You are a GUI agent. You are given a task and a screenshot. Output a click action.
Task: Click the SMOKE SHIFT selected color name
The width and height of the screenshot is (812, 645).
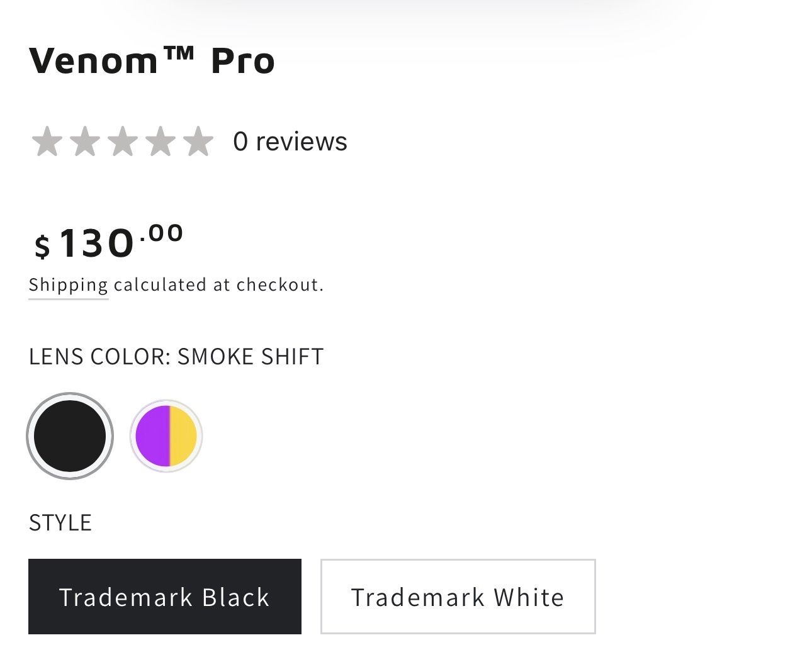(250, 356)
